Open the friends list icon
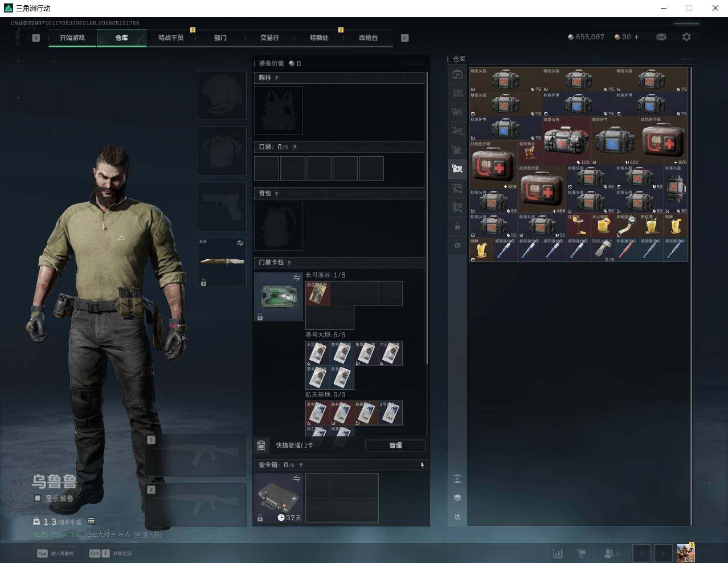 [611, 553]
